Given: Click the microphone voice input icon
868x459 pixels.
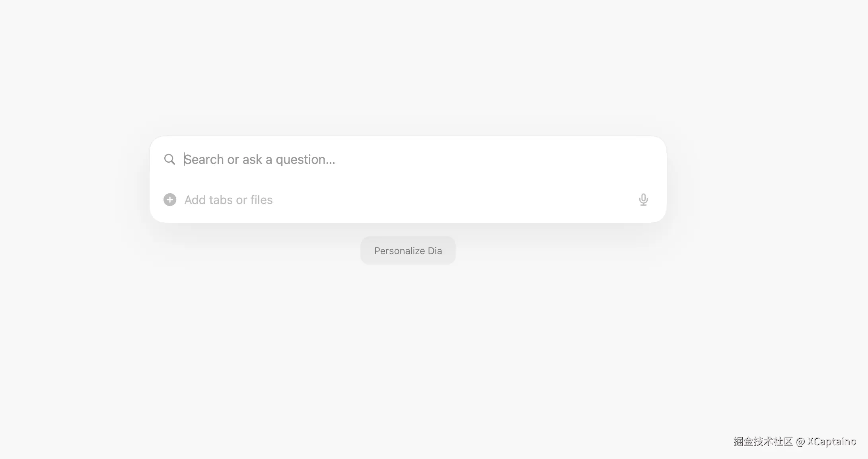Looking at the screenshot, I should coord(643,199).
